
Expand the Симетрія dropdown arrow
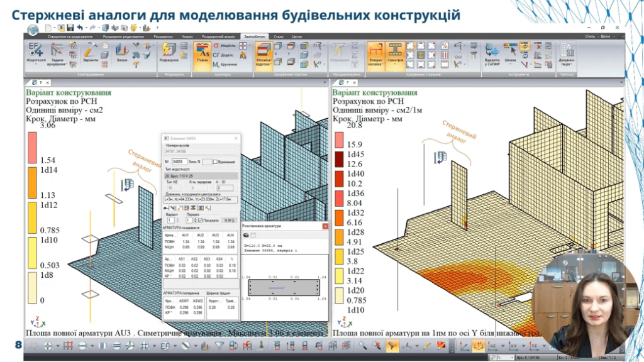[x=395, y=65]
